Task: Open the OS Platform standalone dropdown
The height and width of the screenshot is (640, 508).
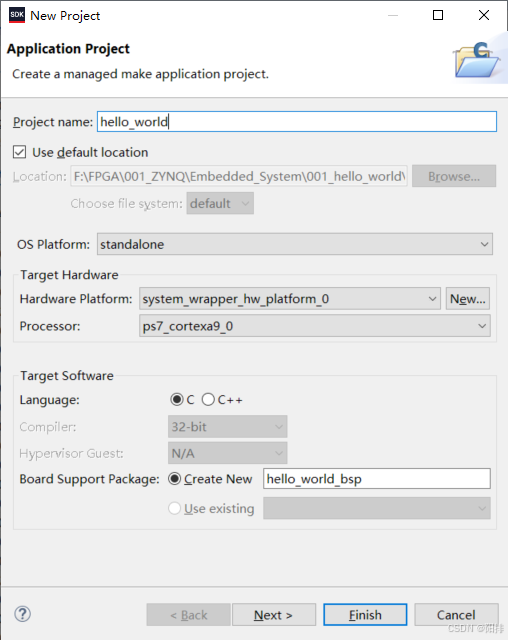Action: tap(295, 244)
